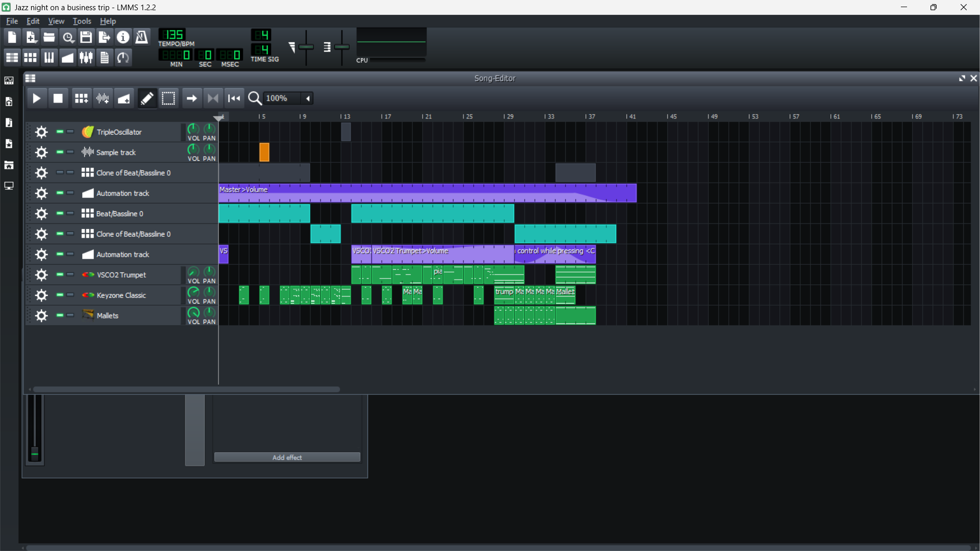980x551 pixels.
Task: Click the Mallets volume knob
Action: click(x=193, y=312)
